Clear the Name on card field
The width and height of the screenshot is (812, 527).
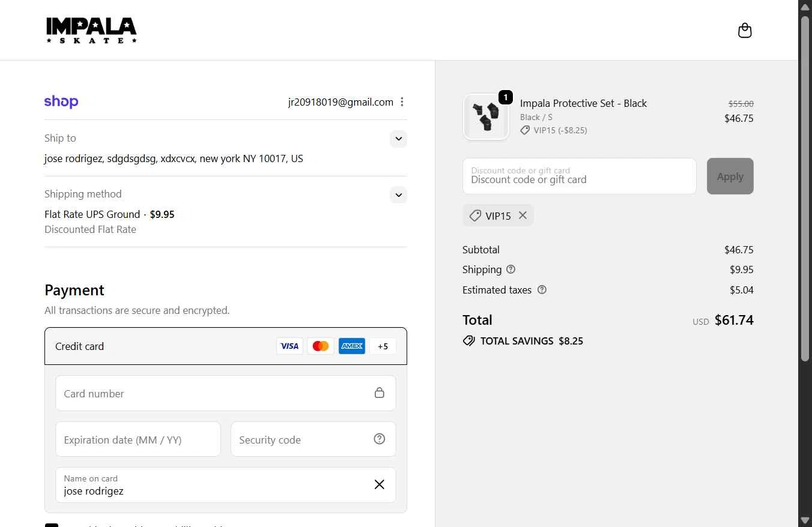pos(380,484)
